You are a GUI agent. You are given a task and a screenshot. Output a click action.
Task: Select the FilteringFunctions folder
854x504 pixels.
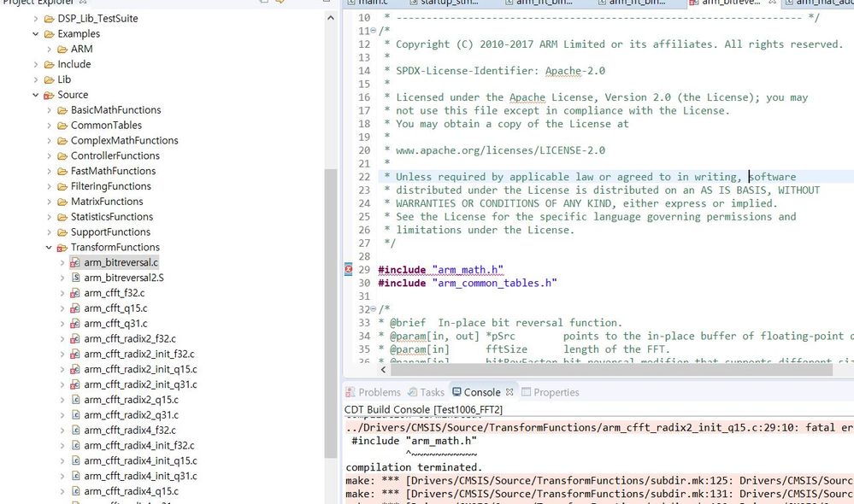click(x=110, y=186)
